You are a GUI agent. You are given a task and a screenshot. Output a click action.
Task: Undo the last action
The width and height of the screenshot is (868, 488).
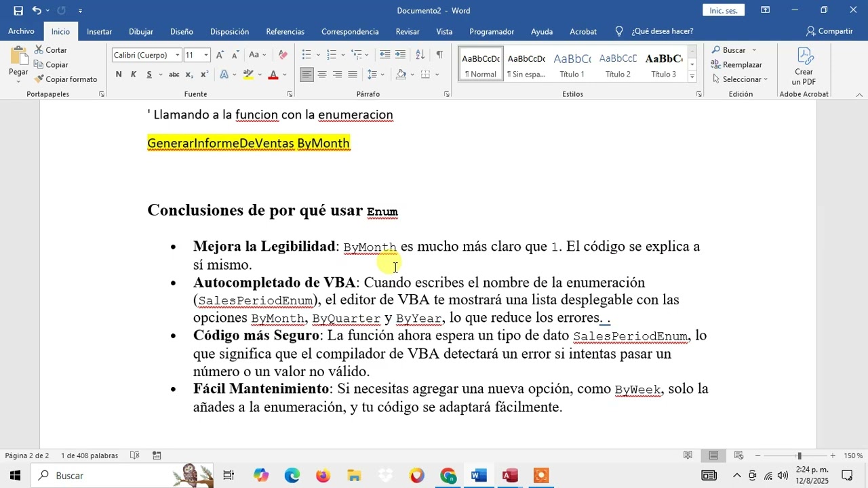37,10
